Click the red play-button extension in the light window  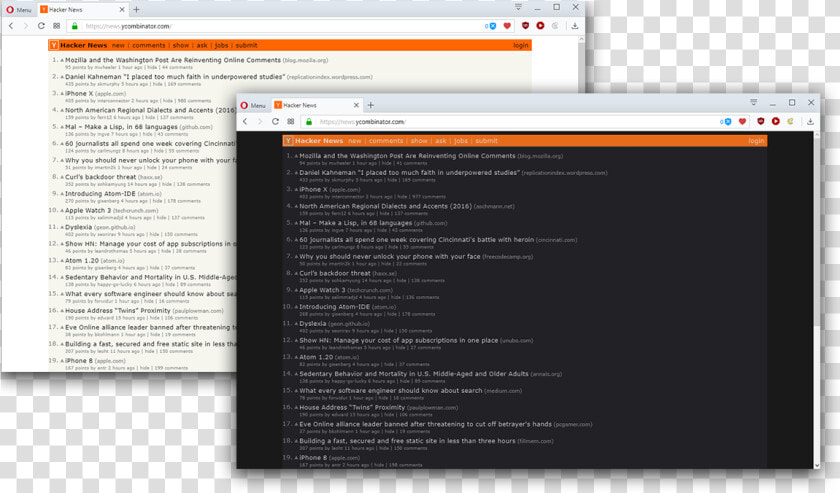coord(541,25)
